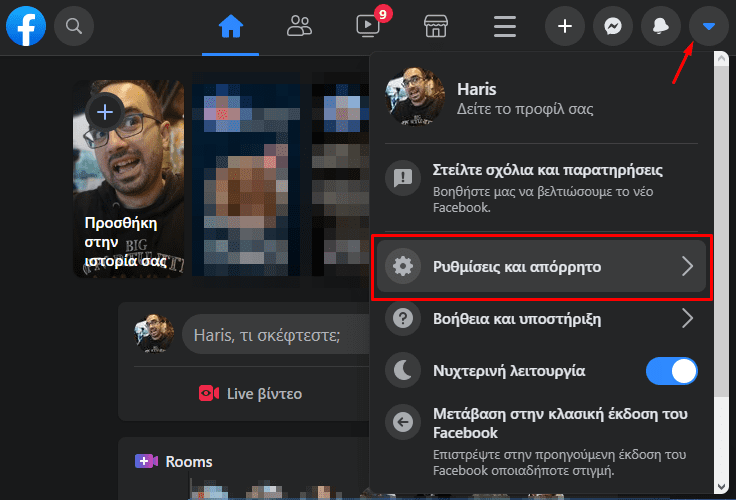Click the Rooms label
Screen dimensions: 736x500
tap(189, 462)
